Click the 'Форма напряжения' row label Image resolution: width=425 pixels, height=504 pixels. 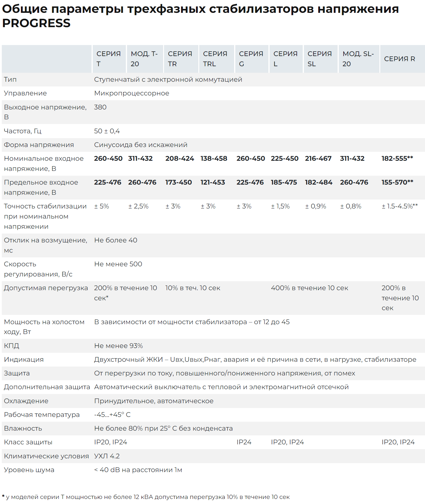(x=39, y=145)
